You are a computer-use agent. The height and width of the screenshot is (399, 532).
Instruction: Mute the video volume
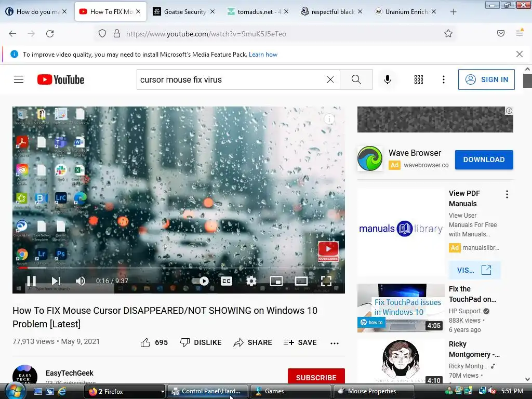pos(81,281)
